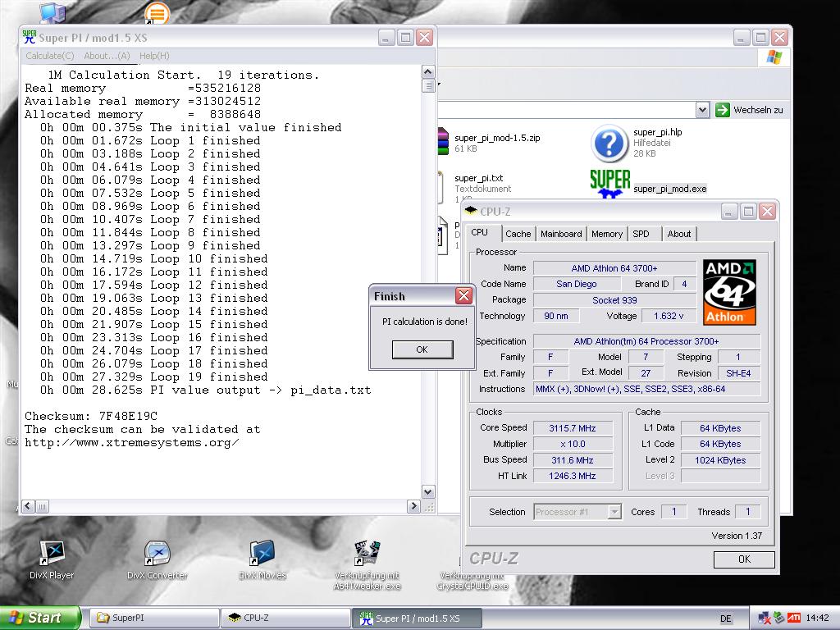Click the AMD Athlon 64 logo

pos(729,293)
